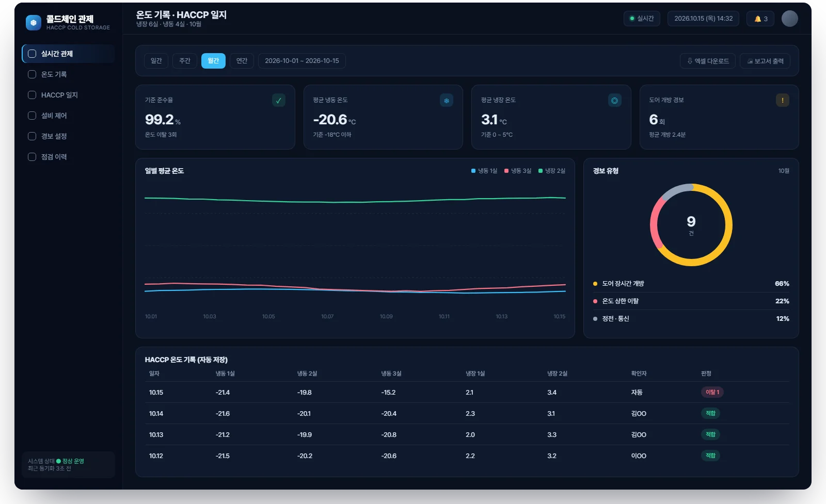
Task: Click the snowflake app logo icon
Action: pyautogui.click(x=34, y=23)
